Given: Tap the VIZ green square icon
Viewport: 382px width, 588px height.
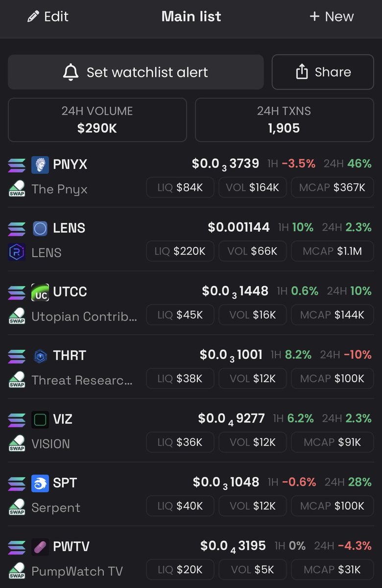Looking at the screenshot, I should [x=40, y=419].
